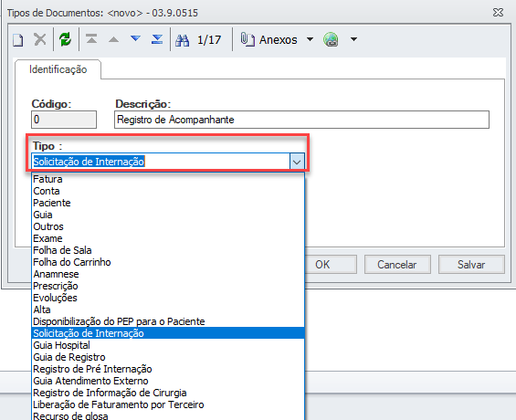
Task: Click the delete X toolbar icon
Action: 40,39
